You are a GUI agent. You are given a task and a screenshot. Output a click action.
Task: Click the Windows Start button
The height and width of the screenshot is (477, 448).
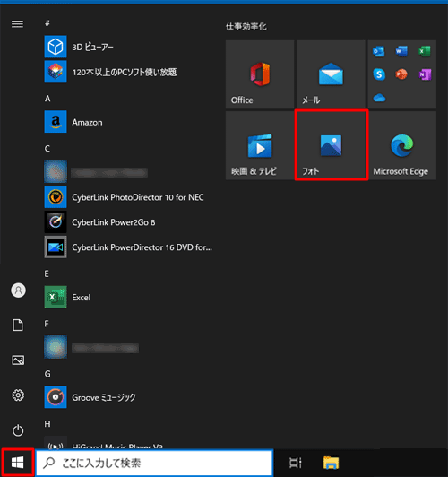[17, 463]
